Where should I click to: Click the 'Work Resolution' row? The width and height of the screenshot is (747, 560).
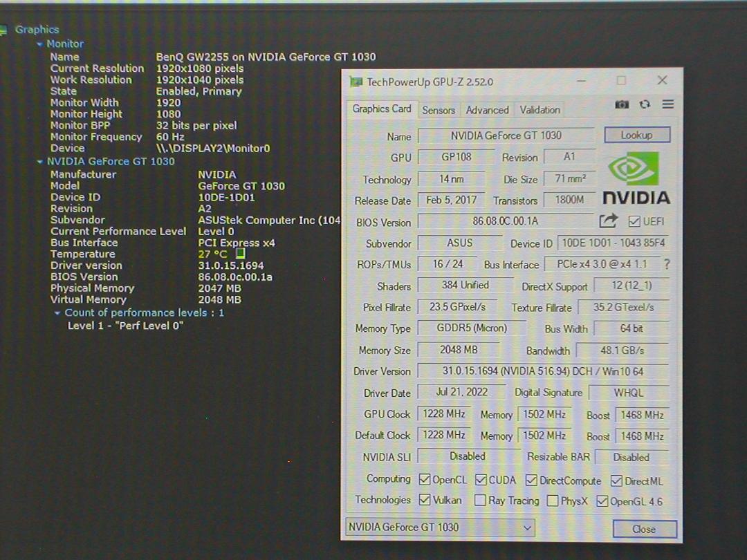click(147, 80)
